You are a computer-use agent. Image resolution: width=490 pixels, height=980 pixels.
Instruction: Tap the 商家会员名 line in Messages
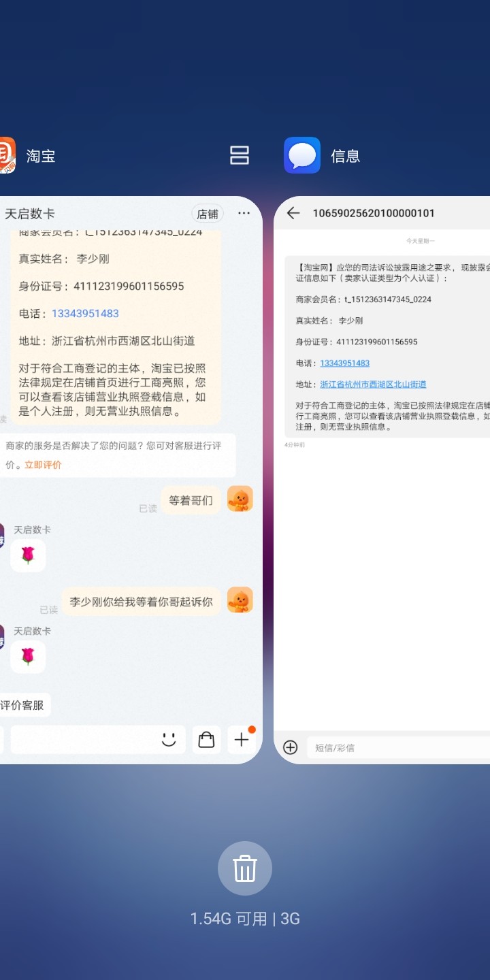(x=363, y=299)
